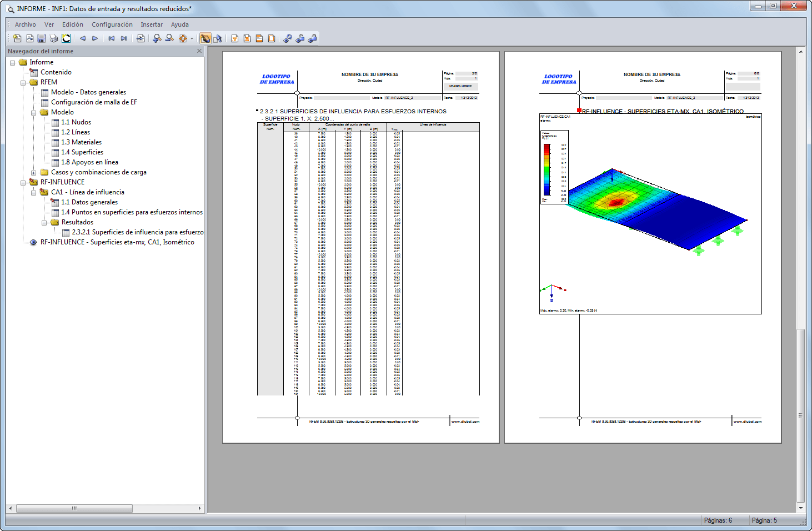The height and width of the screenshot is (531, 812).
Task: Click the new report icon in the toolbar
Action: click(17, 38)
